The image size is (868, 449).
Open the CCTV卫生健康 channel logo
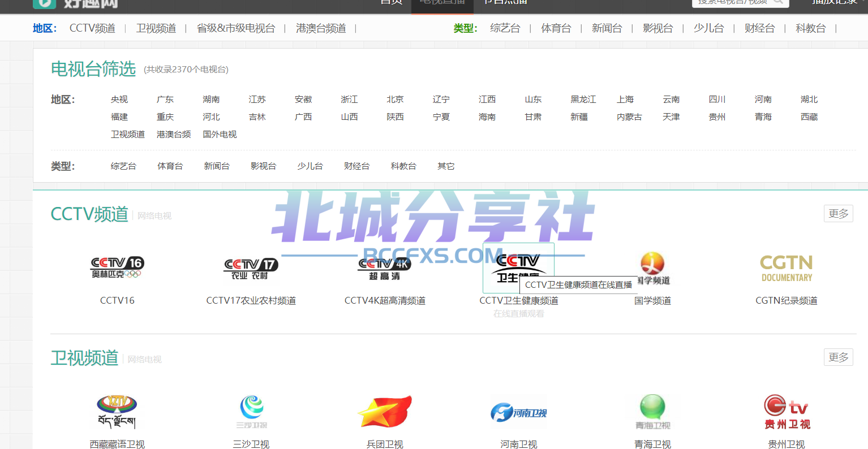coord(518,268)
